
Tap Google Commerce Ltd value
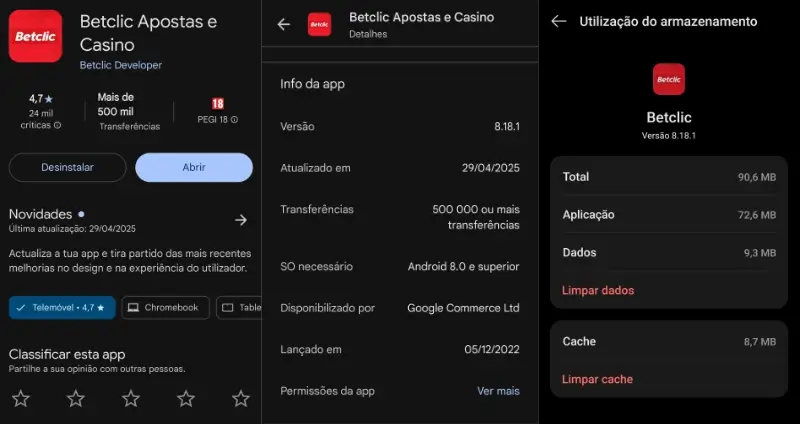[x=463, y=308]
